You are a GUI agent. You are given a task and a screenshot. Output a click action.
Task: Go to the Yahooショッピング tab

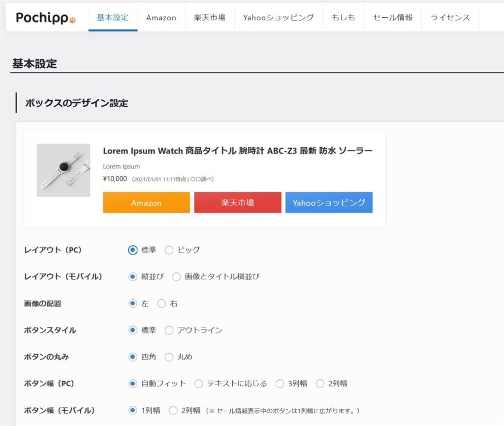[279, 18]
